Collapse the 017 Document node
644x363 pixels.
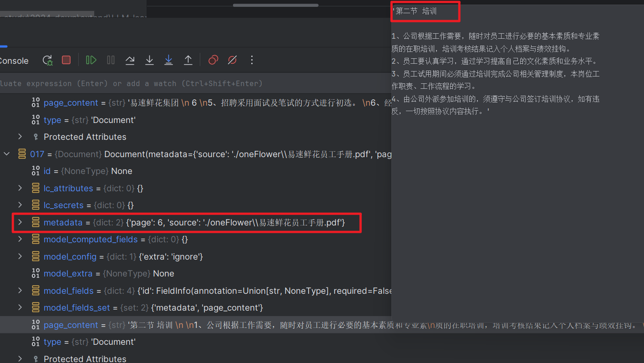[x=7, y=154]
